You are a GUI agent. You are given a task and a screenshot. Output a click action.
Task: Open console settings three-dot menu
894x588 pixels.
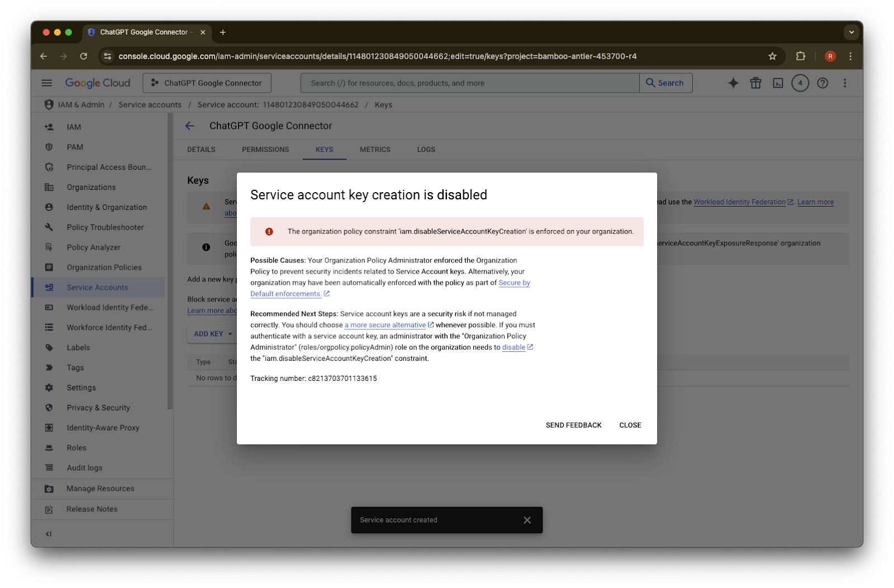(845, 83)
